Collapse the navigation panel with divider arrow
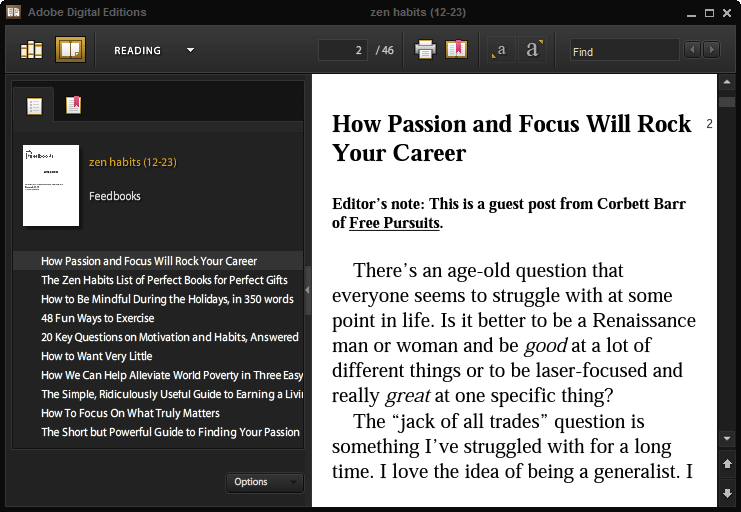Viewport: 741px width, 512px height. 308,290
